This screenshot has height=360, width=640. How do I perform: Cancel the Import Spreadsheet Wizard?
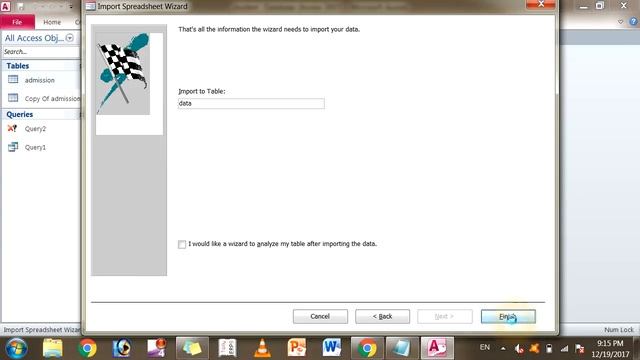pos(320,316)
